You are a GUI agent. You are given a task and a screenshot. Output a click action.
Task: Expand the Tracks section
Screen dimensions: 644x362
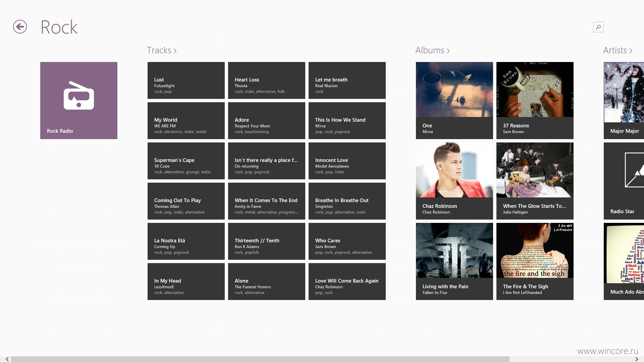[x=162, y=50]
